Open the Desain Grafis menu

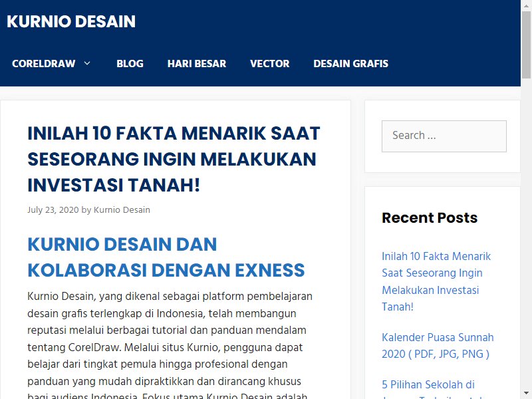tap(351, 63)
